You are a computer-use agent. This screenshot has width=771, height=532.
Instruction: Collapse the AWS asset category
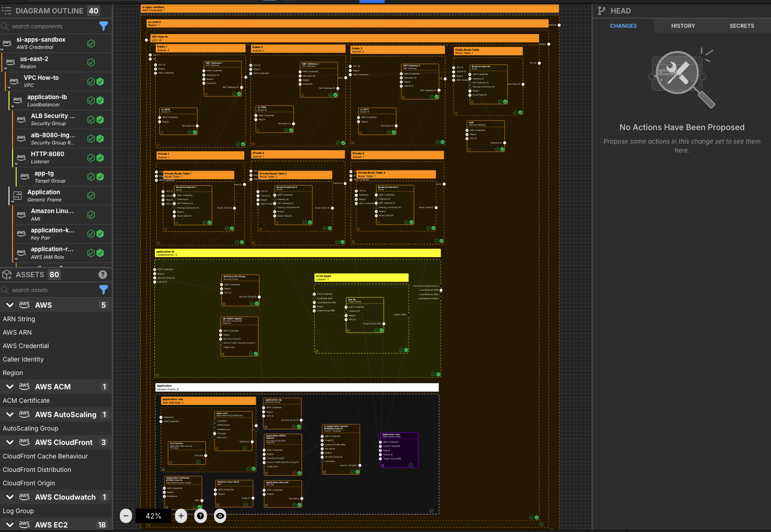tap(10, 305)
